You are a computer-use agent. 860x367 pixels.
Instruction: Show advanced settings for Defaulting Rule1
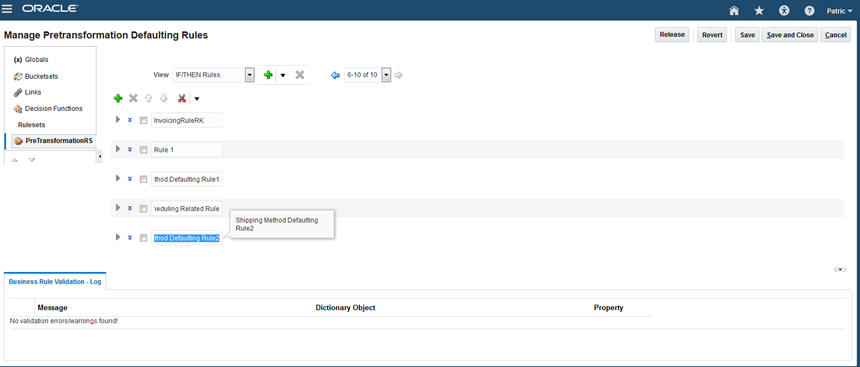tap(130, 179)
